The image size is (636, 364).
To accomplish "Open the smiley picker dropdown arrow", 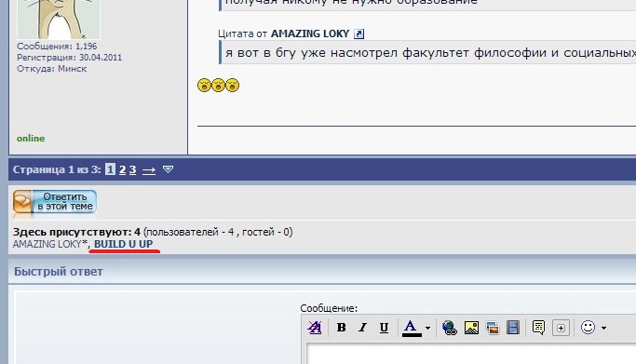I will tap(604, 328).
